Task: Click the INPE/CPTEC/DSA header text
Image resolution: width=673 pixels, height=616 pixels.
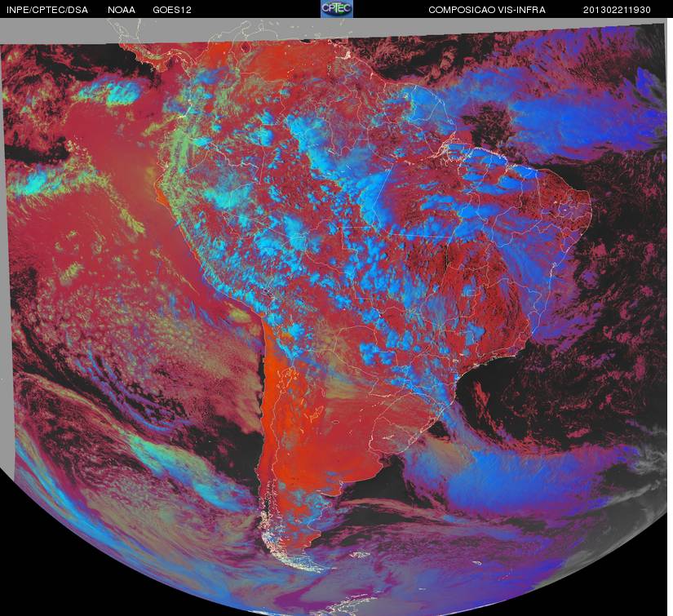Action: 47,10
